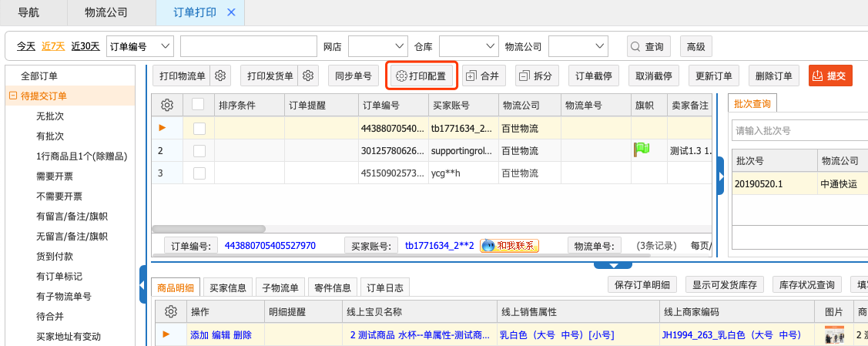Select the 商品明细 tab
Screen dimensions: 868x346
point(176,287)
